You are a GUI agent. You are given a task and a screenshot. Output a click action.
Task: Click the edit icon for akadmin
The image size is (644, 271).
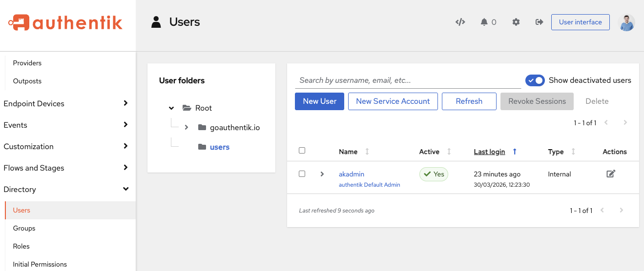coord(610,174)
